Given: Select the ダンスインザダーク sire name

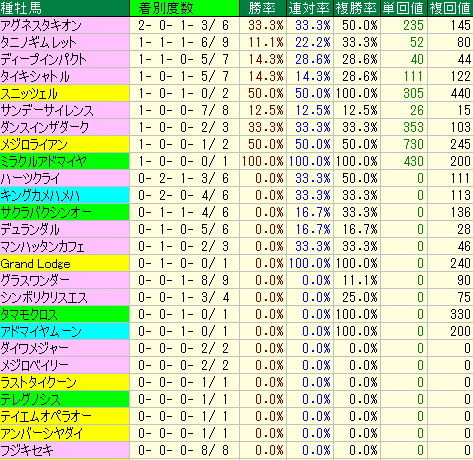Looking at the screenshot, I should (45, 127).
